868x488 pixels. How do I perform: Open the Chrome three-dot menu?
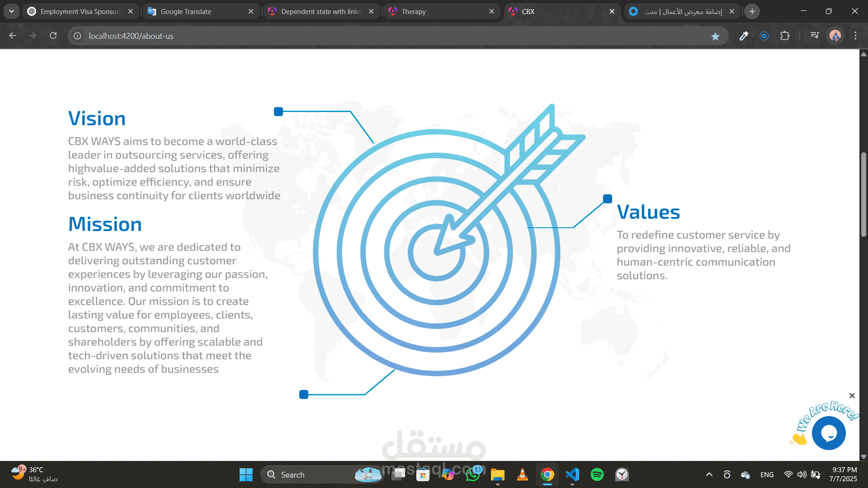click(x=855, y=36)
